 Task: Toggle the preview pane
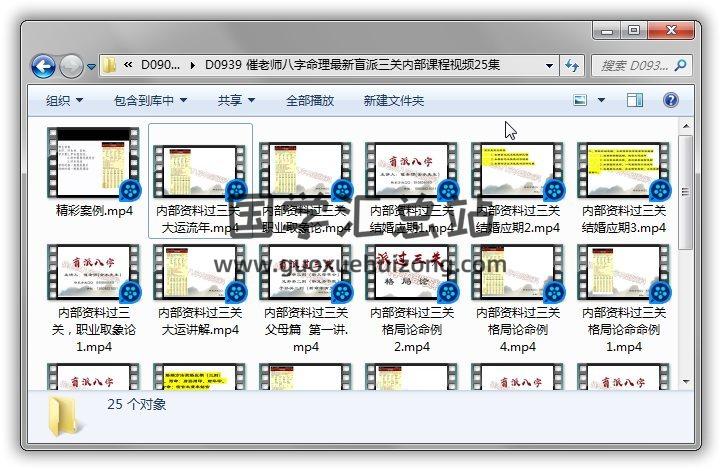pyautogui.click(x=635, y=100)
